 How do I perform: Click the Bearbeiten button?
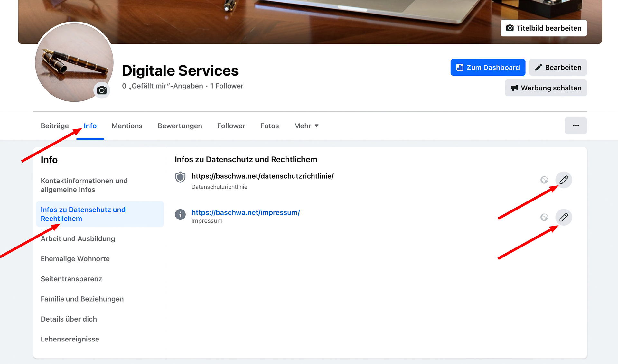click(558, 67)
